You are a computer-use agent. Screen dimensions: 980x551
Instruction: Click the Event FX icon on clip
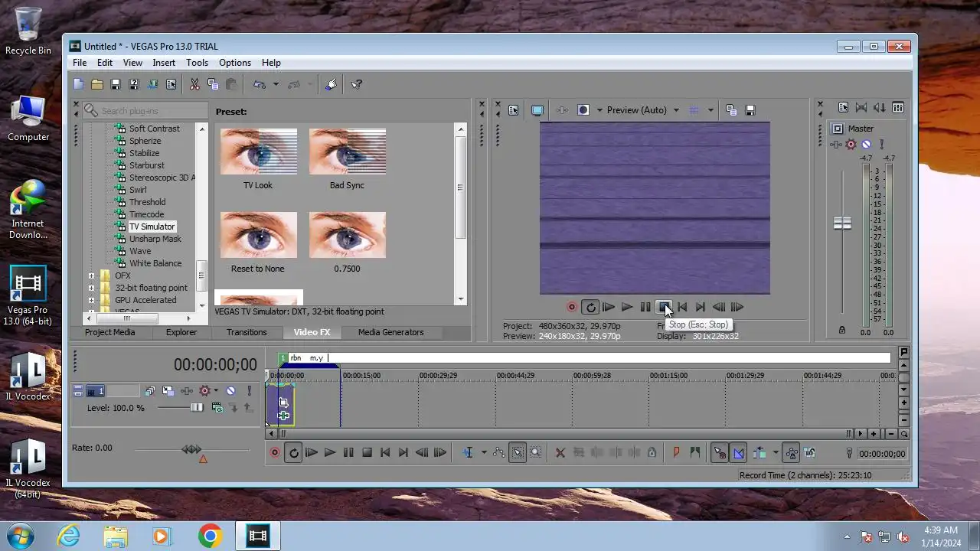pyautogui.click(x=283, y=416)
